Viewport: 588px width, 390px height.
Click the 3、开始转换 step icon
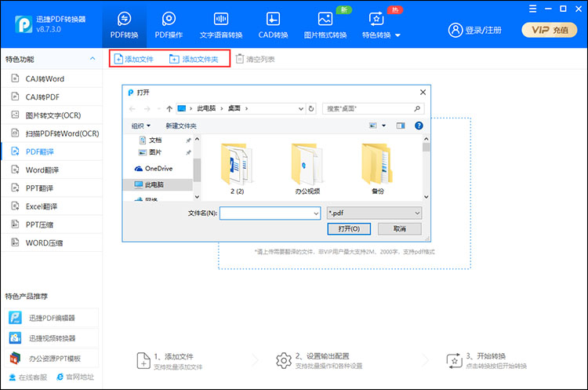(x=454, y=361)
